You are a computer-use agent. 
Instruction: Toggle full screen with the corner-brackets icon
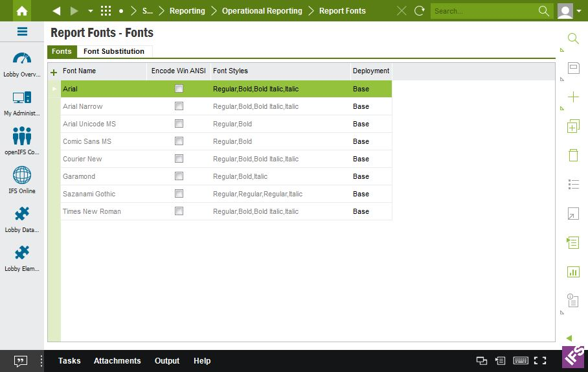(x=539, y=361)
